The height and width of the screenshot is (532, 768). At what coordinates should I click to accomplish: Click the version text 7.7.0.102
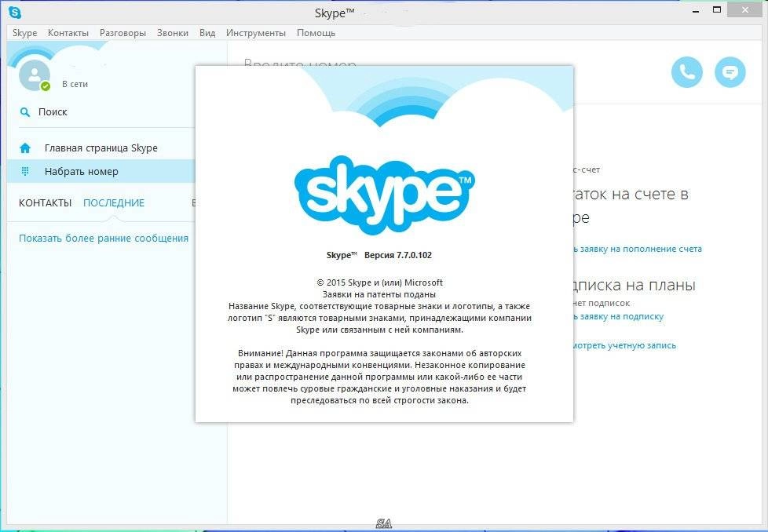pos(397,255)
